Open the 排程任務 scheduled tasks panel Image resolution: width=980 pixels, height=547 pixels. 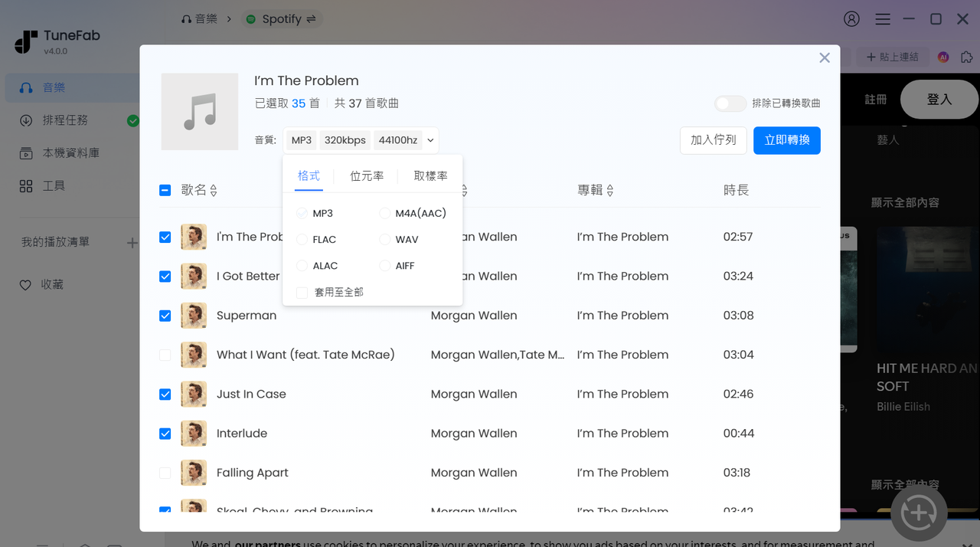click(x=65, y=120)
